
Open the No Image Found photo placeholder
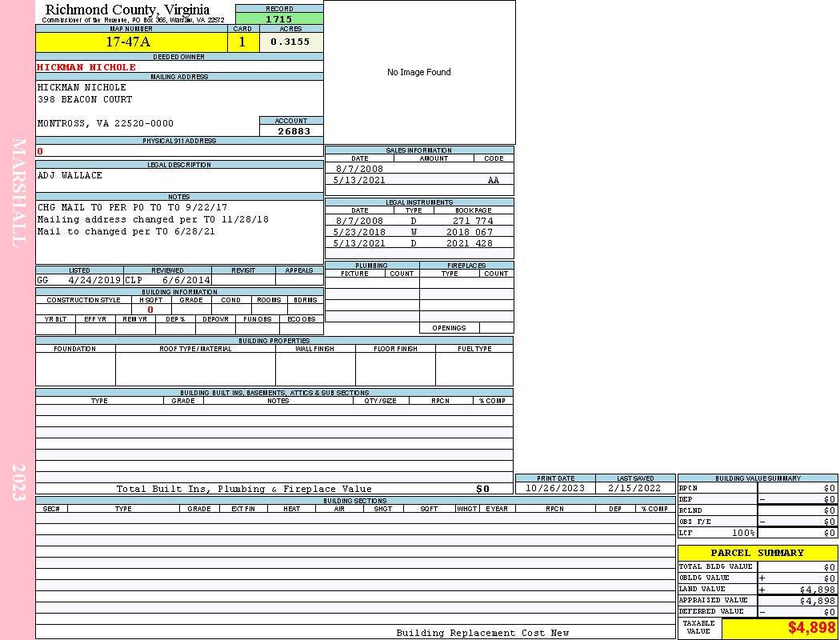[419, 72]
